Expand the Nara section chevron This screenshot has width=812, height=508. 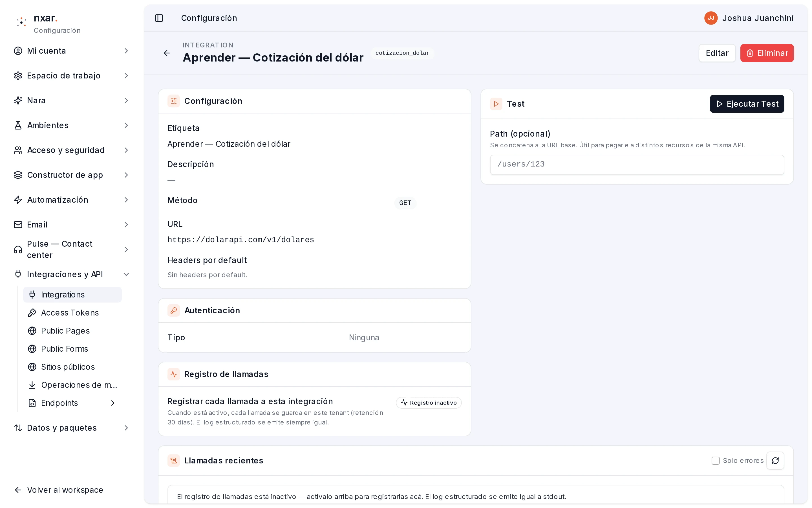coord(126,100)
